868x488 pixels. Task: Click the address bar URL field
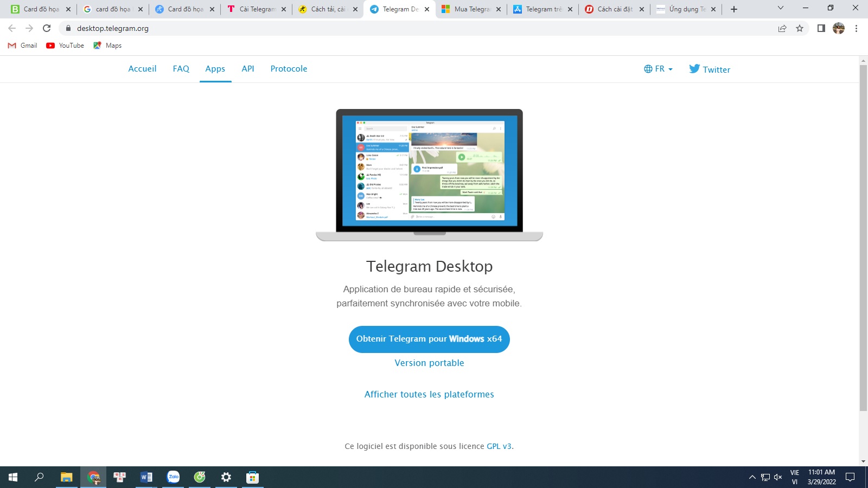[418, 28]
